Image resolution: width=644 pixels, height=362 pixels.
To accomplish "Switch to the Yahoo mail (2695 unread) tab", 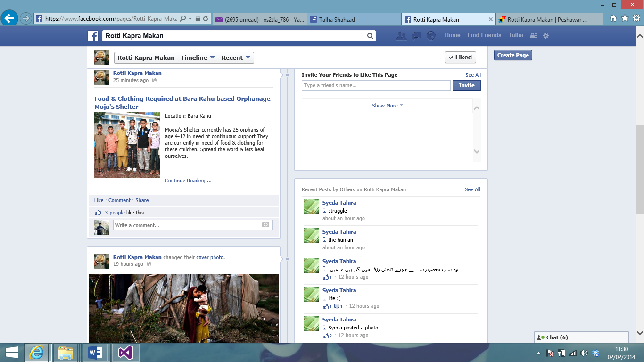I will [x=260, y=19].
